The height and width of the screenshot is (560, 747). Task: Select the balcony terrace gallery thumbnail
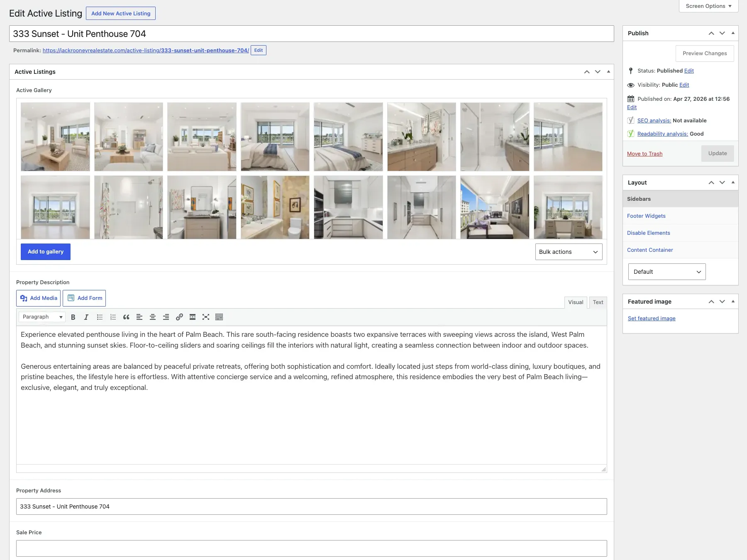[495, 207]
